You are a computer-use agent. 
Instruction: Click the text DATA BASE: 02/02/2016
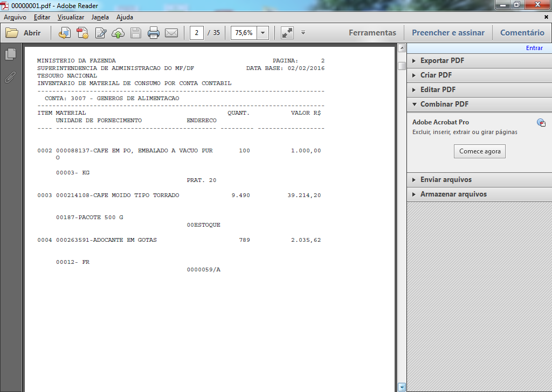[x=286, y=68]
